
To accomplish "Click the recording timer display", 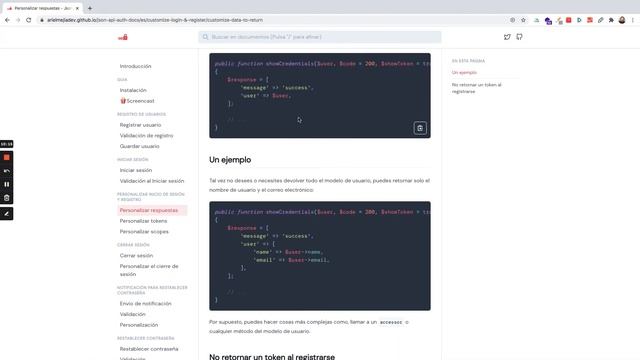I will pos(7,144).
